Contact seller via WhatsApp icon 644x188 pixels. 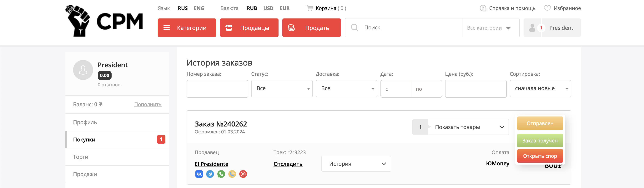point(221,174)
